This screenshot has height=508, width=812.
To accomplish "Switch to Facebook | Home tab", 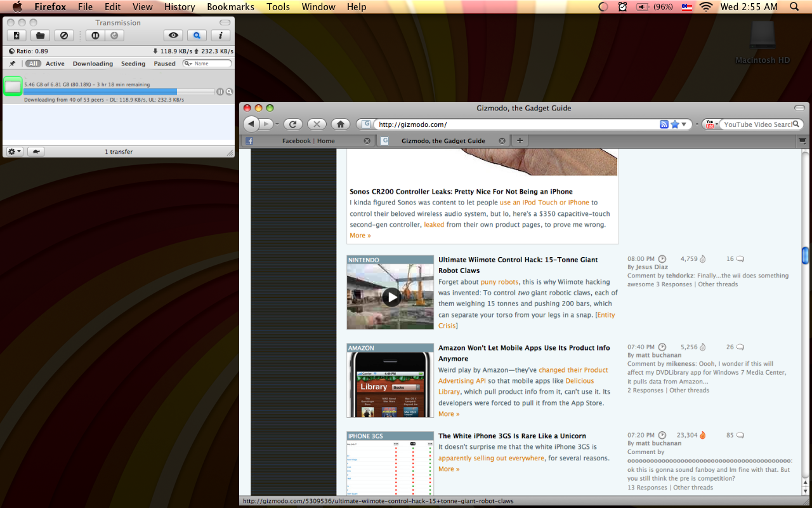I will pyautogui.click(x=308, y=141).
